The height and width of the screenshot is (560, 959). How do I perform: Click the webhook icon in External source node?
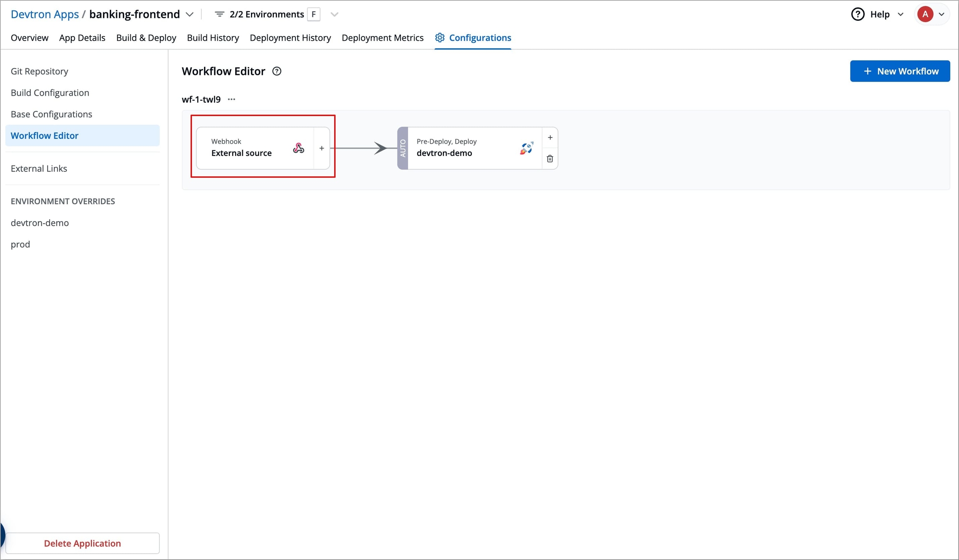coord(298,148)
